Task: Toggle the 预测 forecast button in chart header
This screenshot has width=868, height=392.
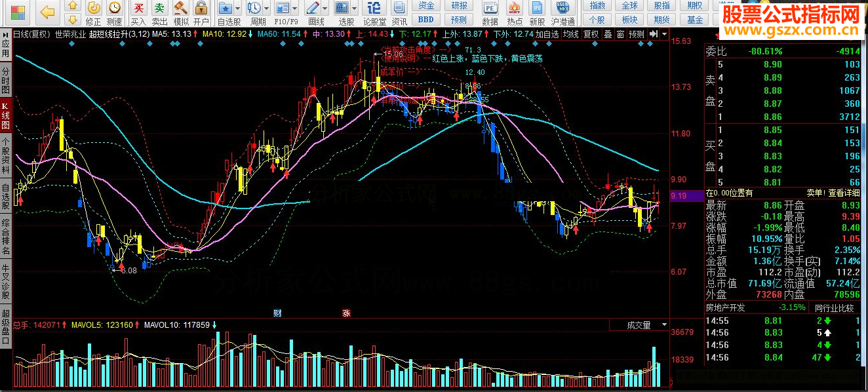Action: (636, 34)
